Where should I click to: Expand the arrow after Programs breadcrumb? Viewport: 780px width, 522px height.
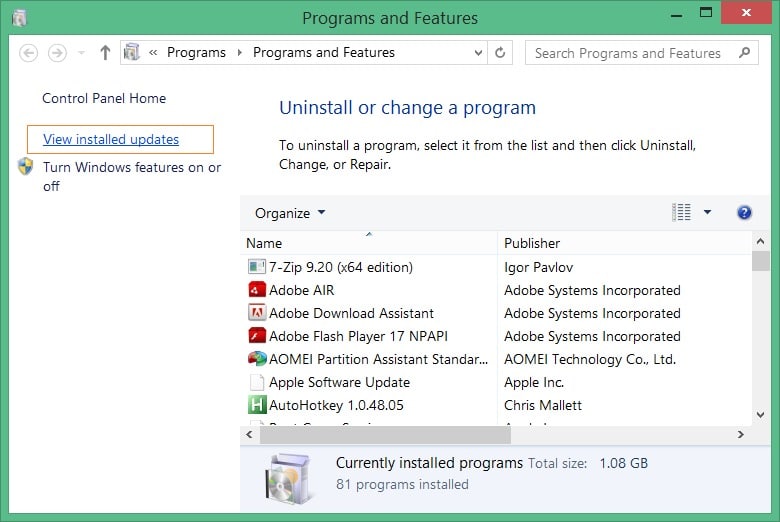coord(240,52)
